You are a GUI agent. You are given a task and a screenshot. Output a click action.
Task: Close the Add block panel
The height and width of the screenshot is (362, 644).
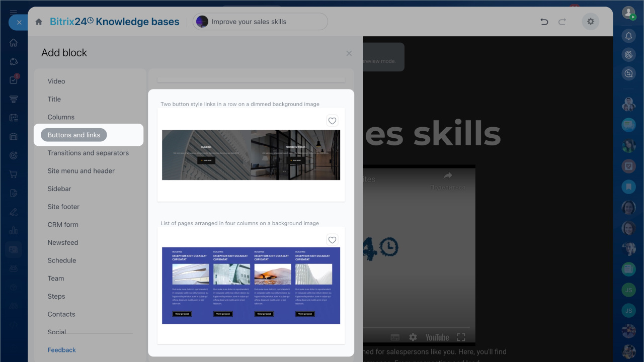(349, 53)
